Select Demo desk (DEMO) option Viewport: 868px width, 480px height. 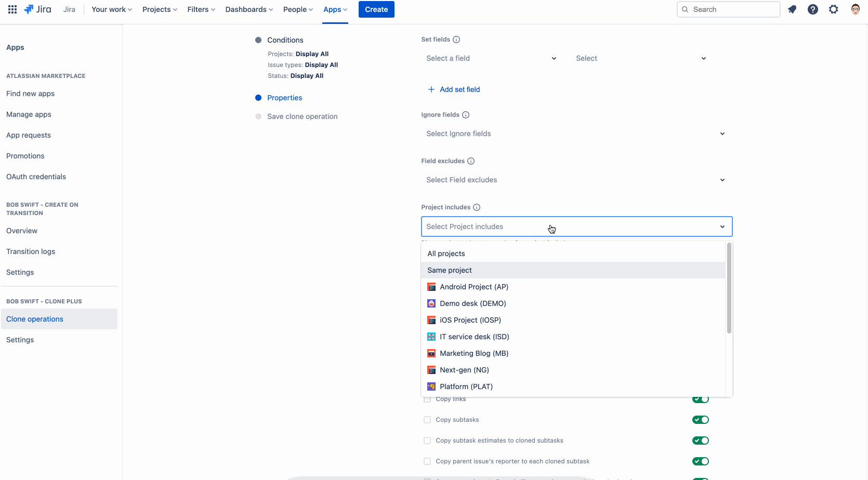click(573, 303)
